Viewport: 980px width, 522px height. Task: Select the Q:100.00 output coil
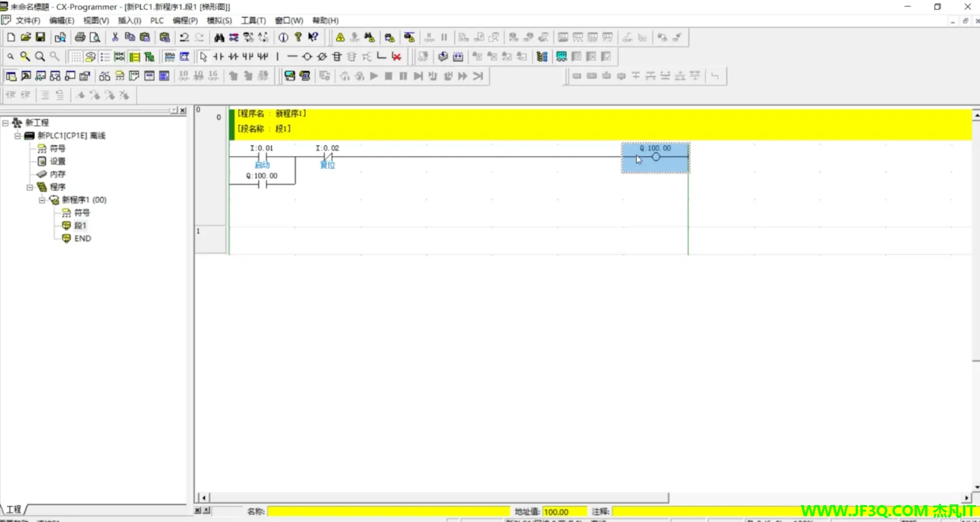click(x=655, y=157)
